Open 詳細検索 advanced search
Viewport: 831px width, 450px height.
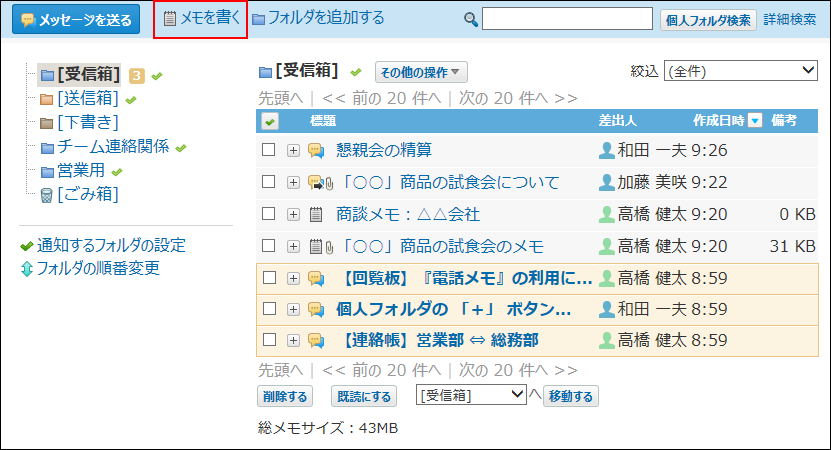[790, 20]
